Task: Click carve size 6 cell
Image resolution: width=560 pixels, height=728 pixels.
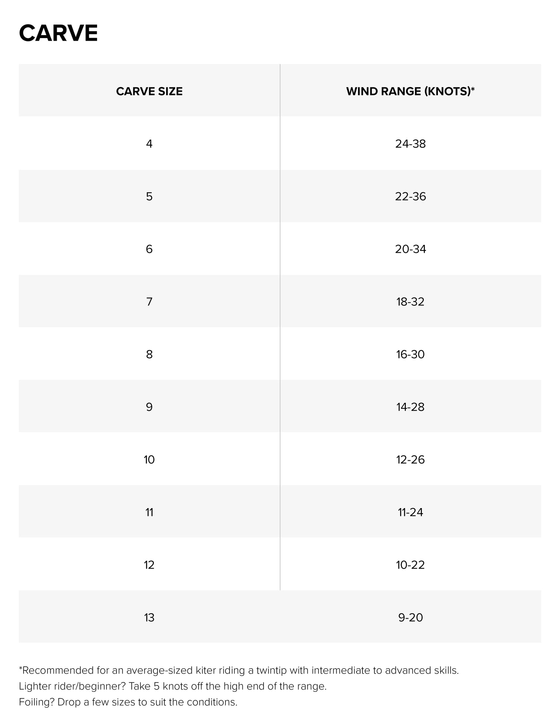Action: pyautogui.click(x=149, y=249)
